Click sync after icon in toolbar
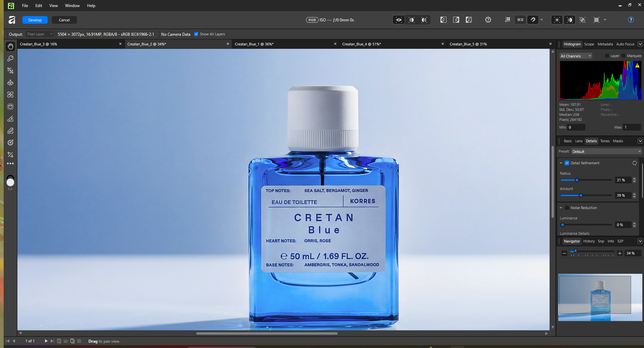644x348 pixels. point(456,20)
